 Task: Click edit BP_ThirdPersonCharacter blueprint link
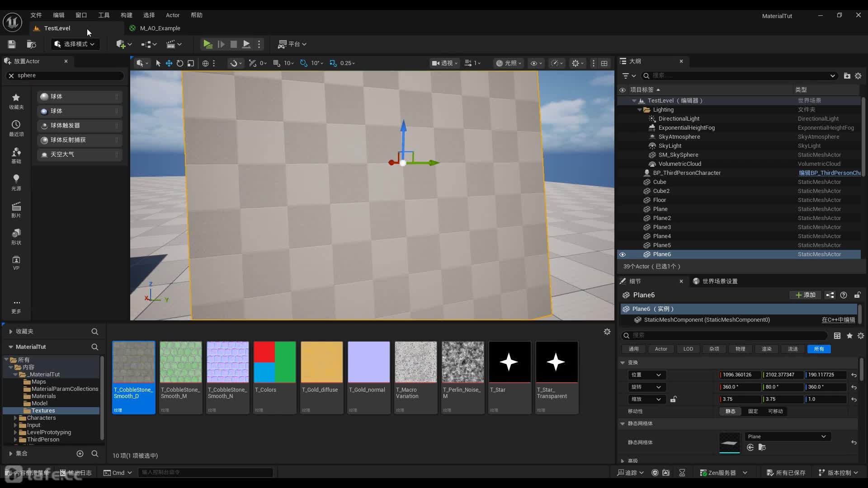pyautogui.click(x=829, y=173)
